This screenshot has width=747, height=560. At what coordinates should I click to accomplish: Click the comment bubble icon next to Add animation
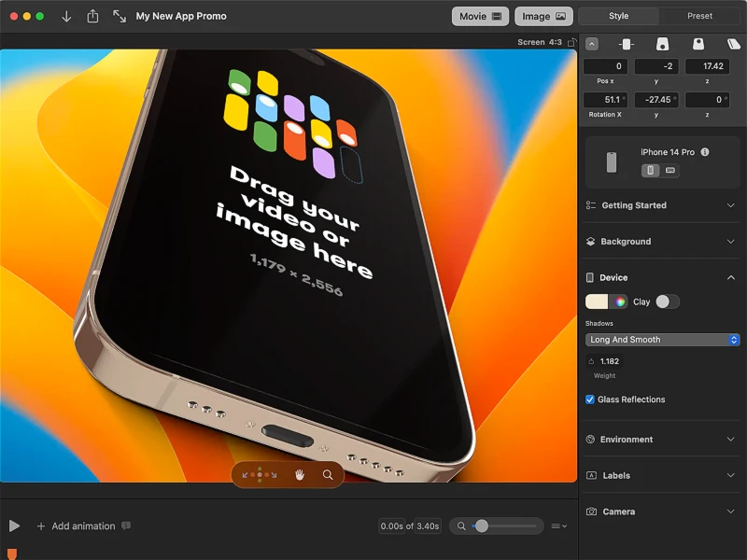coord(126,525)
